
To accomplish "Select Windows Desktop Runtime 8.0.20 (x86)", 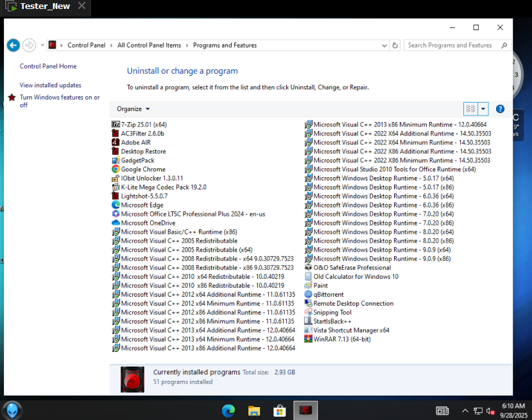I will [379, 241].
